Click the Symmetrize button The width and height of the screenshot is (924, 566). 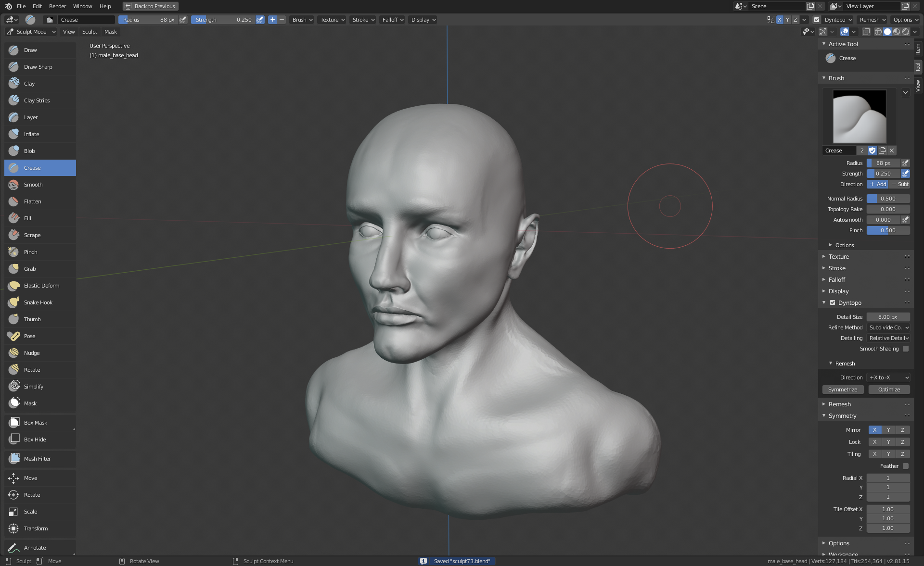point(843,390)
